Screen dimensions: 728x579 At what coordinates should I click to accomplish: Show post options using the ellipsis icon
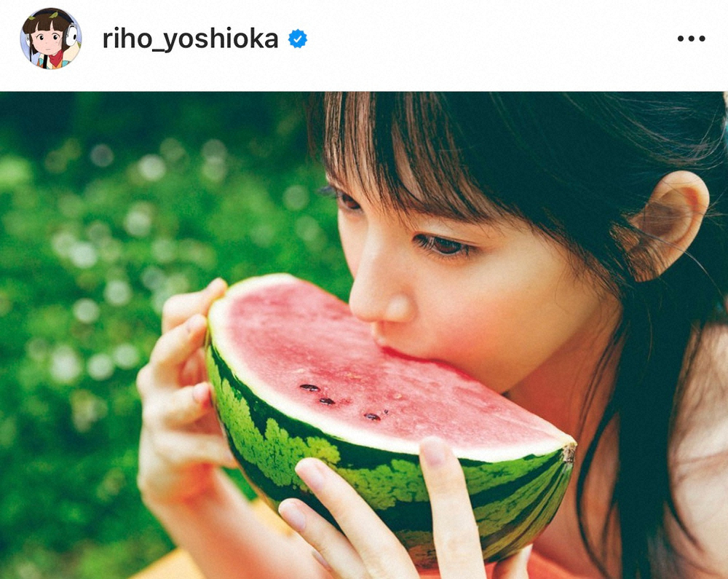(691, 39)
